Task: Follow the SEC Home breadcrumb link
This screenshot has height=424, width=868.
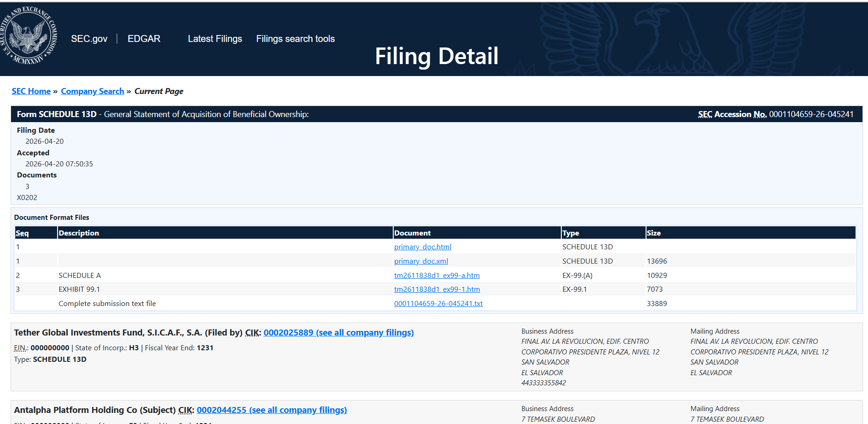Action: click(31, 91)
